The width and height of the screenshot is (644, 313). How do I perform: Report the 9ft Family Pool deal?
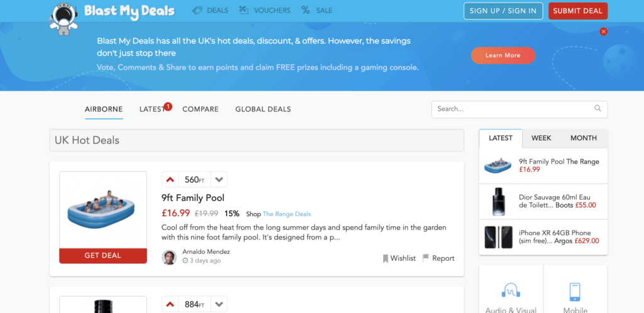pos(438,258)
